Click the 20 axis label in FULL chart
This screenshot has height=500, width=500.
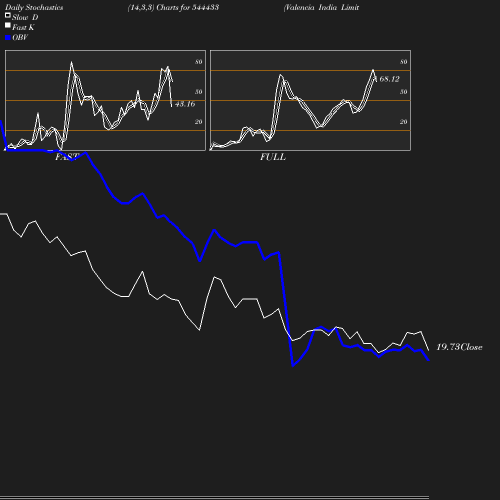pyautogui.click(x=404, y=122)
